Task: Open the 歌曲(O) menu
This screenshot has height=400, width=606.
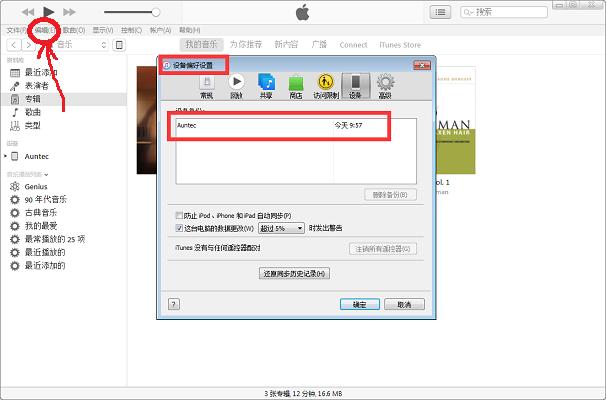Action: tap(74, 30)
